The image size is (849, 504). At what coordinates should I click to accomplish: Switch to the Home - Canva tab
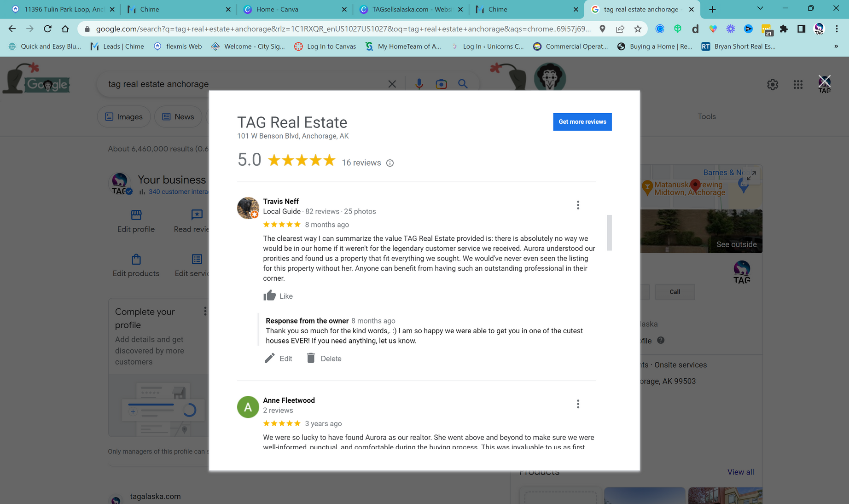pos(295,9)
